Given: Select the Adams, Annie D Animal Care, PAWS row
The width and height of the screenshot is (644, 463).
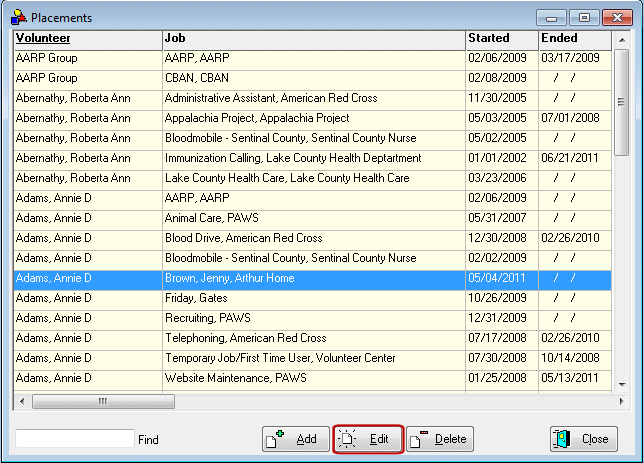Looking at the screenshot, I should tap(312, 218).
